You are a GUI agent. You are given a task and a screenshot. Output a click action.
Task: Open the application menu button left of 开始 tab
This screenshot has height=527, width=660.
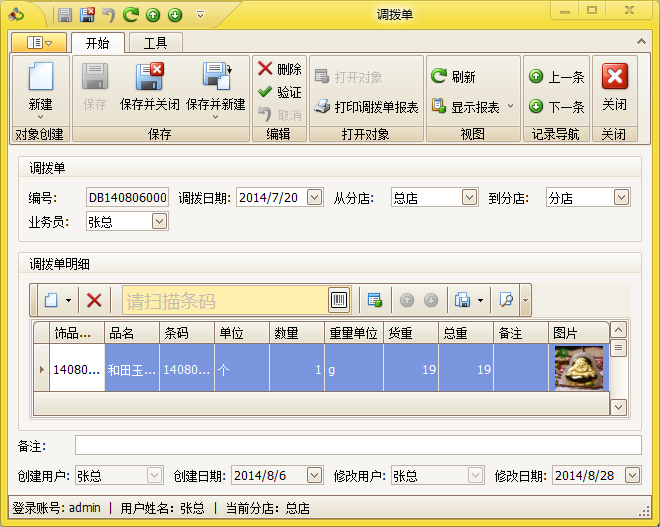39,43
